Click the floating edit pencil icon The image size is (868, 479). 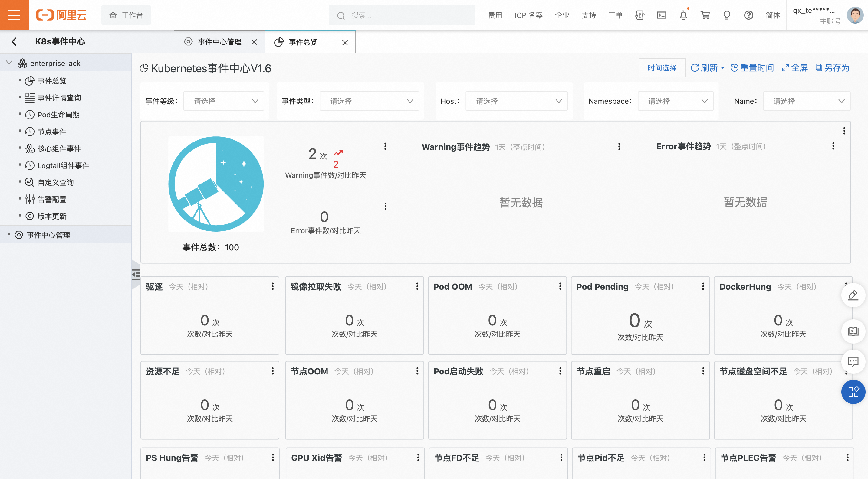click(853, 295)
